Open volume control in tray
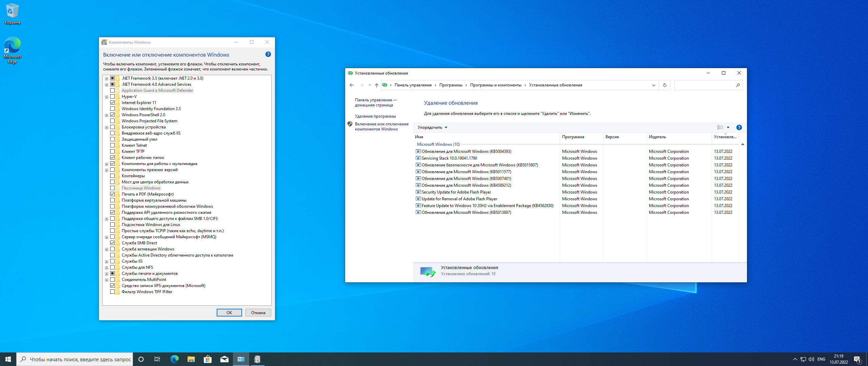The image size is (868, 366). tap(811, 359)
